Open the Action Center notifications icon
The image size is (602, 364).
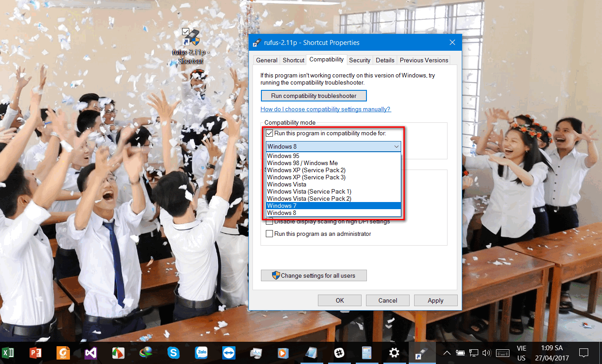[x=584, y=353]
